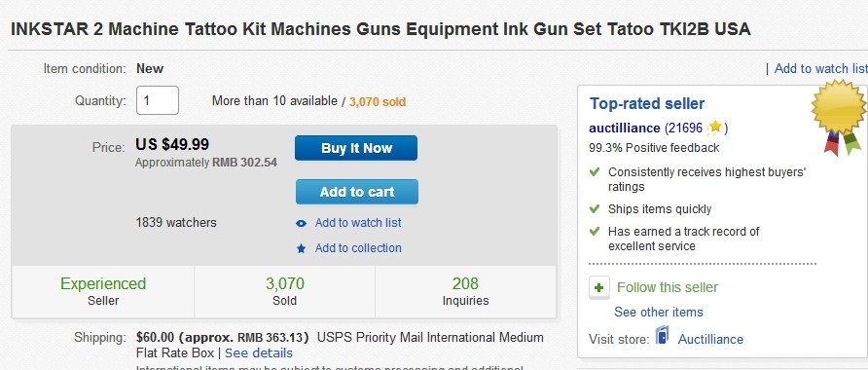Click the store door icon beside Visit store
This screenshot has width=868, height=370.
662,336
